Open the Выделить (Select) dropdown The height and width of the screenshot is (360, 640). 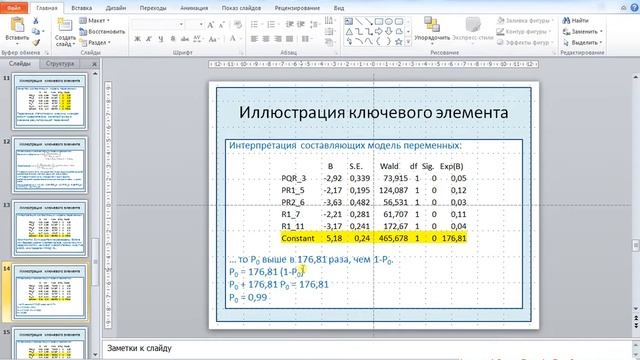tap(583, 42)
